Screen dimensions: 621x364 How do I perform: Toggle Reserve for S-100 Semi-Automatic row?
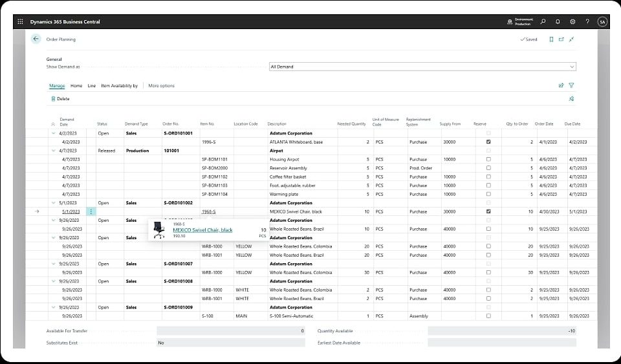tap(488, 316)
